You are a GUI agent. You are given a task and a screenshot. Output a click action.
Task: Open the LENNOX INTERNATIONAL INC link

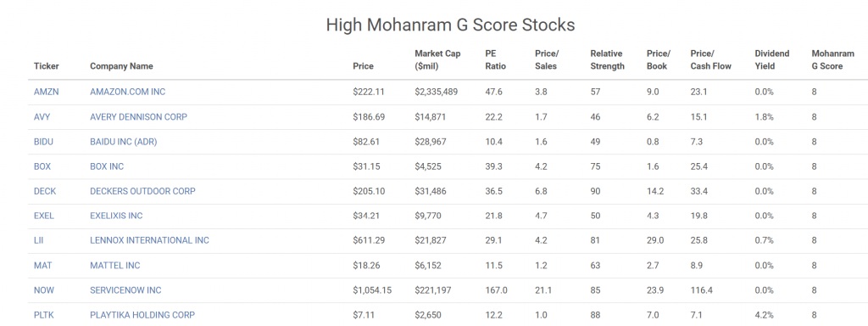point(149,240)
